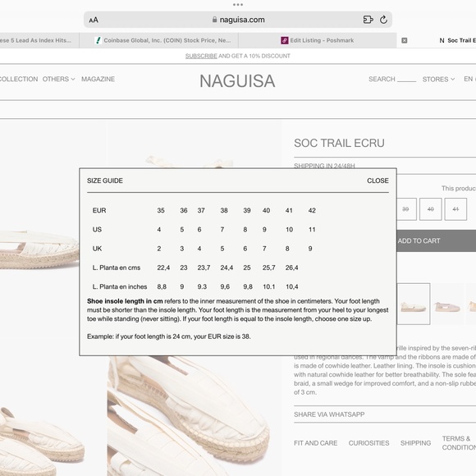Click the EUR row label
Screen dimensions: 476x476
pyautogui.click(x=99, y=210)
